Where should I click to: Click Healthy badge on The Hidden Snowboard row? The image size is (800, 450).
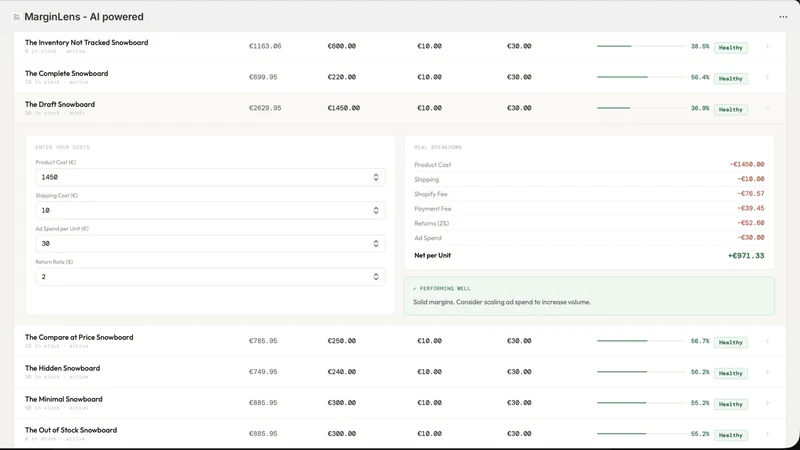731,373
